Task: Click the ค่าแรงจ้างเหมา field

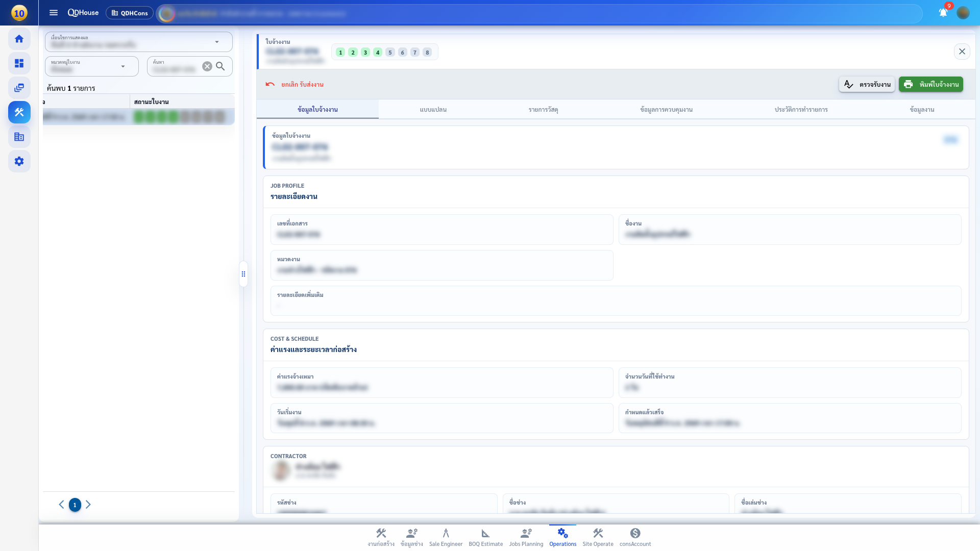Action: pyautogui.click(x=442, y=383)
